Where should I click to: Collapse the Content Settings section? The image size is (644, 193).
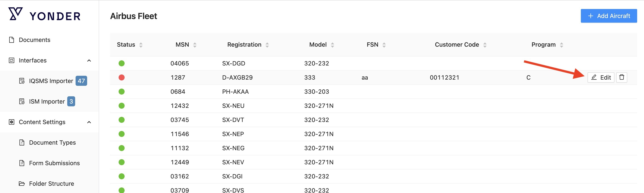[89, 122]
